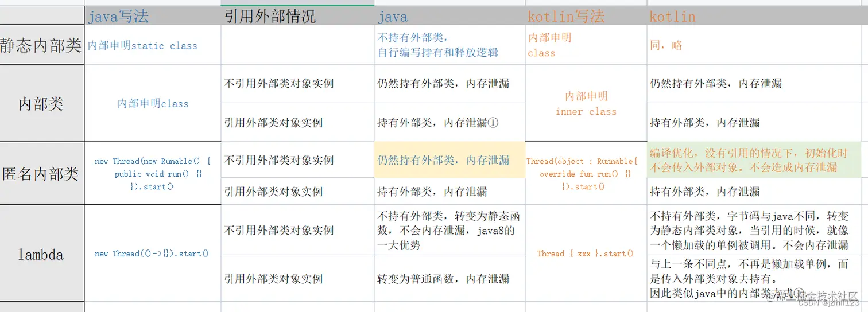Select the "lambda" row header cell
The image size is (868, 312).
[42, 253]
